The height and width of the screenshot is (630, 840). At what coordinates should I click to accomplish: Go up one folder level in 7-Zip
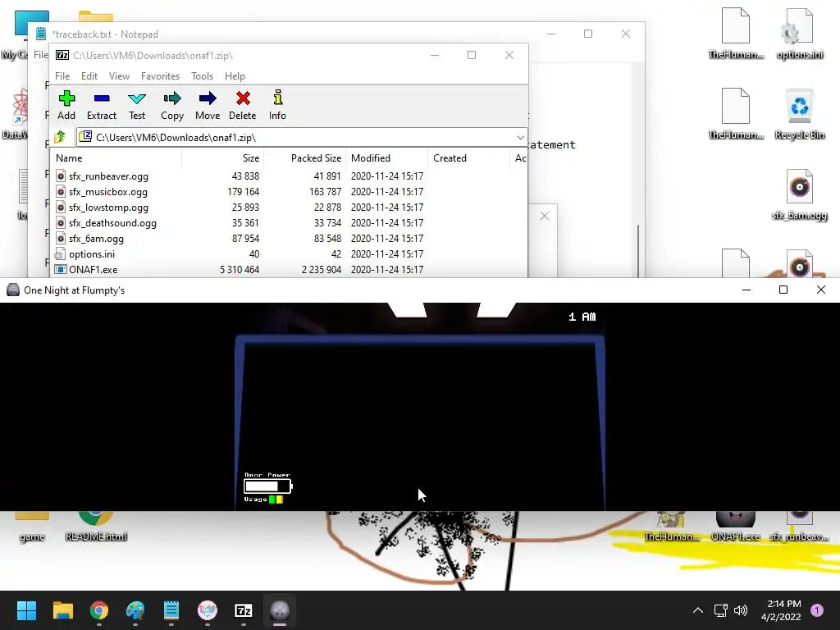pos(60,137)
